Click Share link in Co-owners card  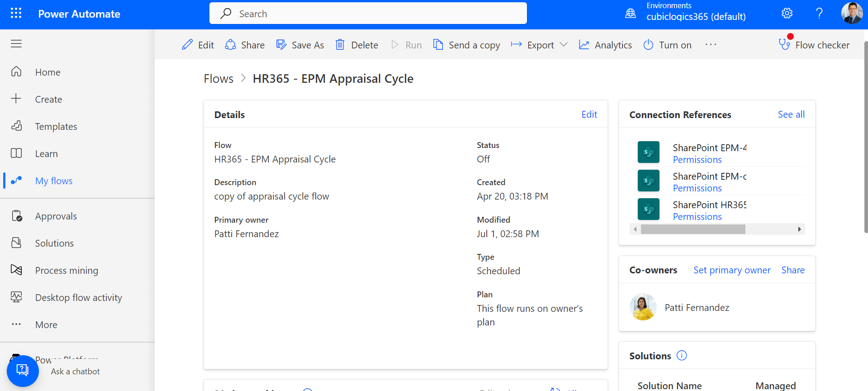(793, 270)
